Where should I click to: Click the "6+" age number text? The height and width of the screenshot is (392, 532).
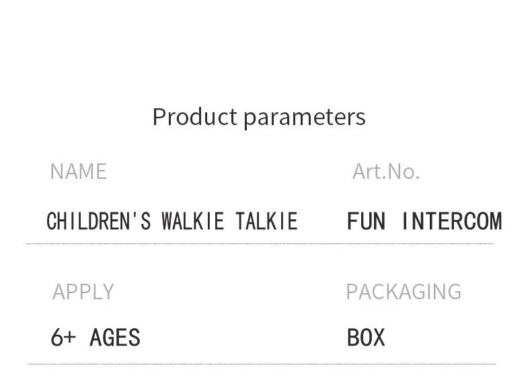point(63,337)
